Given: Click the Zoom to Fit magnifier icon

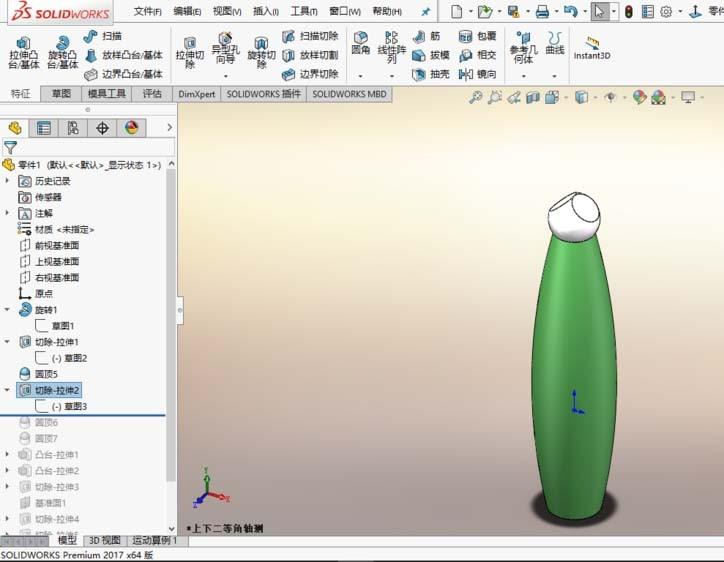Looking at the screenshot, I should tap(476, 97).
